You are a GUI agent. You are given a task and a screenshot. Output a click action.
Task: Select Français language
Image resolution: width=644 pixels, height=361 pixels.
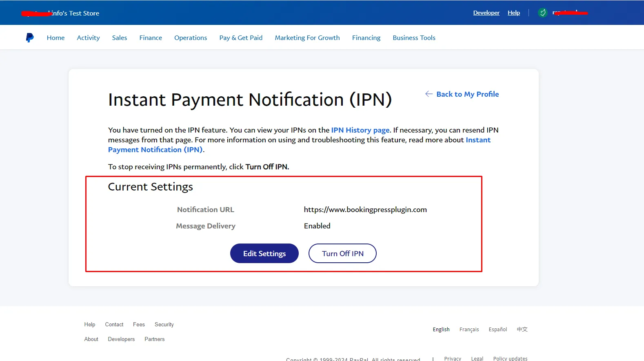(469, 330)
